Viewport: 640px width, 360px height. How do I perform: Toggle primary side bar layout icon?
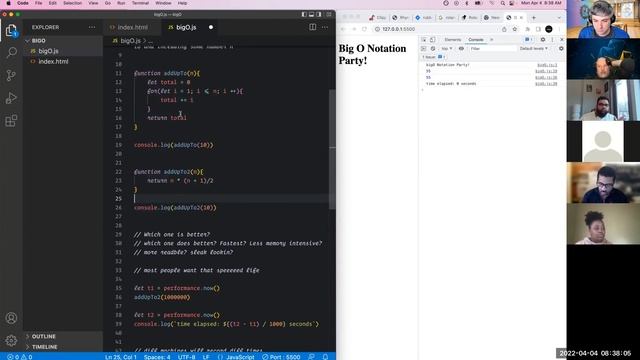[x=304, y=14]
